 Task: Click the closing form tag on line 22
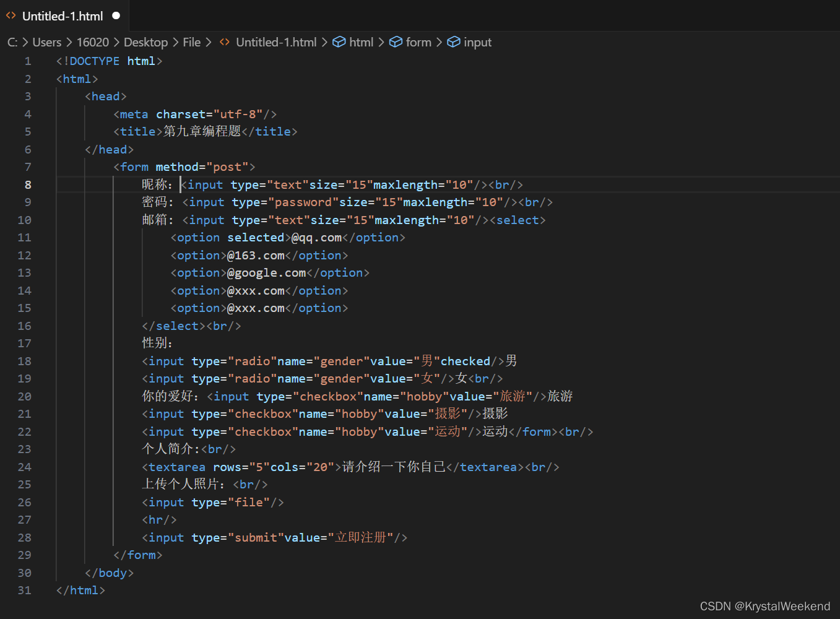point(533,432)
